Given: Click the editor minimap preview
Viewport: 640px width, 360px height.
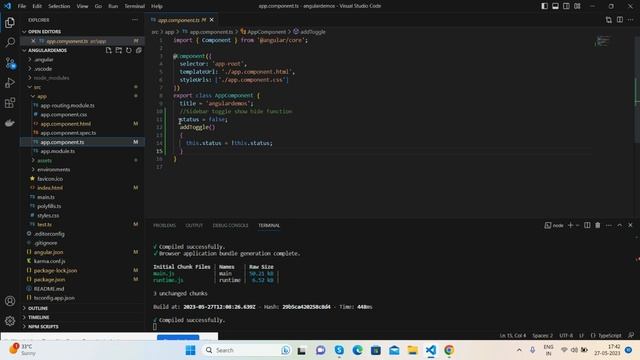Looking at the screenshot, I should [x=603, y=41].
